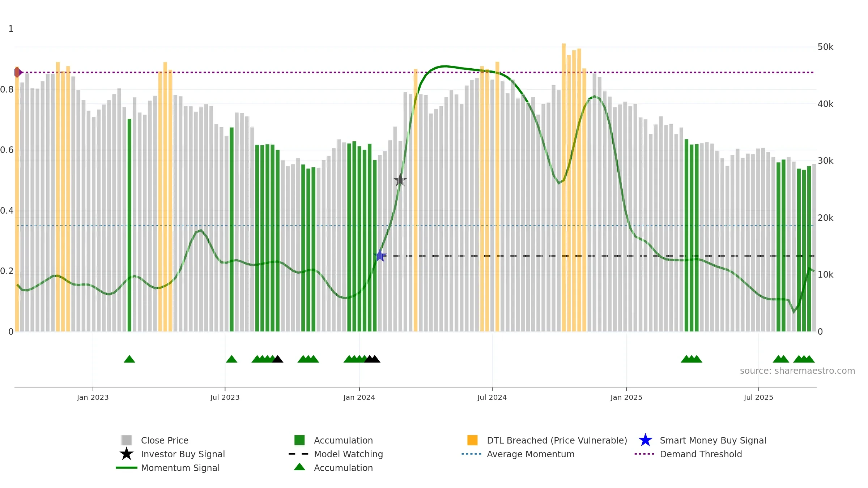Click the 20k right axis label
The height and width of the screenshot is (488, 868).
(825, 218)
